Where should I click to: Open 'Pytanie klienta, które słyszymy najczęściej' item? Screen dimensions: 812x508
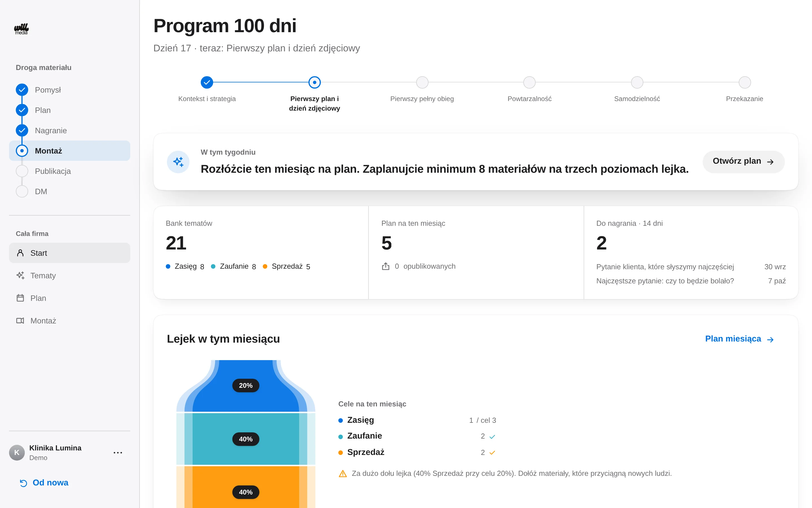pyautogui.click(x=691, y=267)
